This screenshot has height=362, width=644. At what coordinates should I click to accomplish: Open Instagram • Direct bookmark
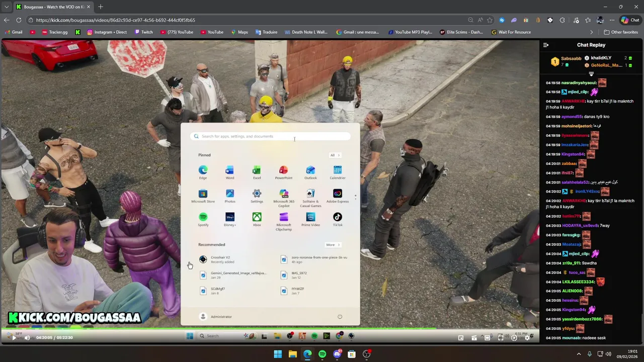[107, 32]
